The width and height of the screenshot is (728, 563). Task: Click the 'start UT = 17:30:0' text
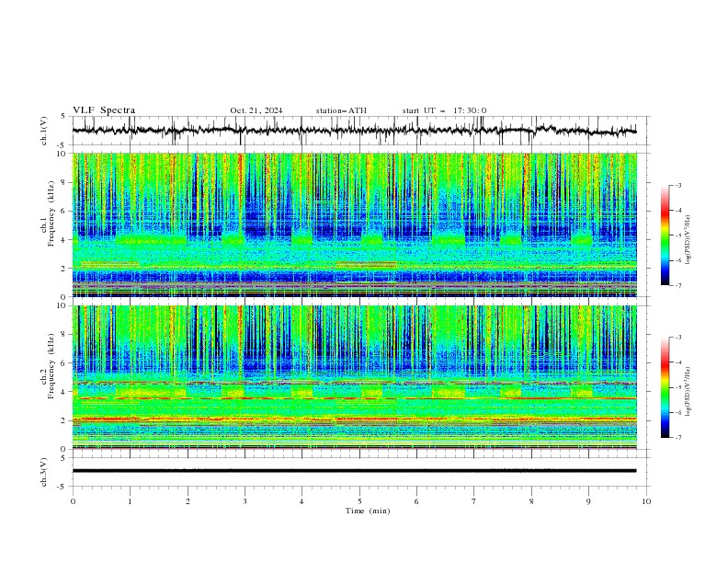[444, 110]
